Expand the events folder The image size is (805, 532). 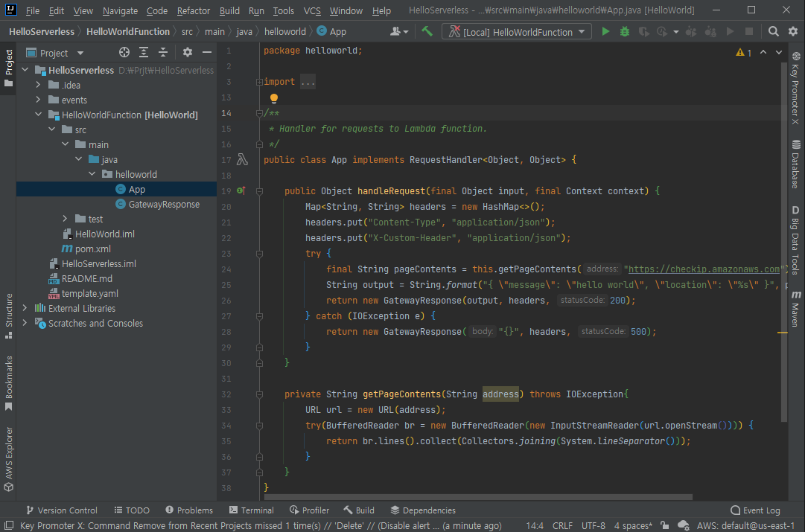[x=38, y=100]
